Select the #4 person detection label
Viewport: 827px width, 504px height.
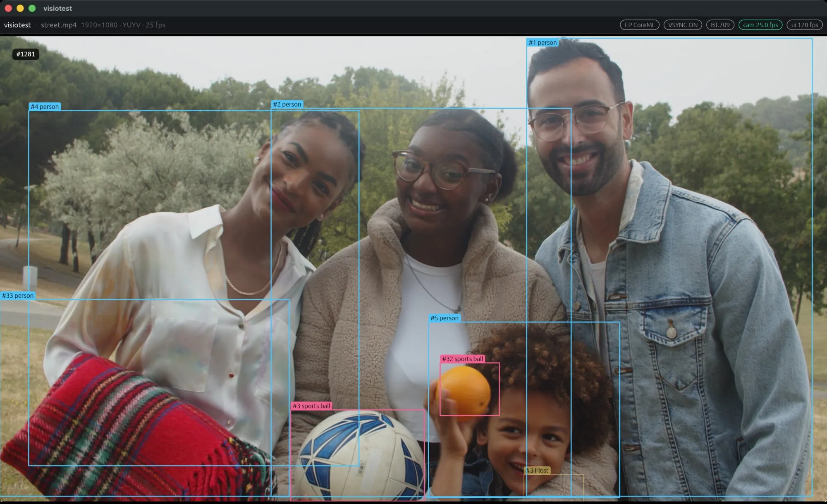point(45,107)
